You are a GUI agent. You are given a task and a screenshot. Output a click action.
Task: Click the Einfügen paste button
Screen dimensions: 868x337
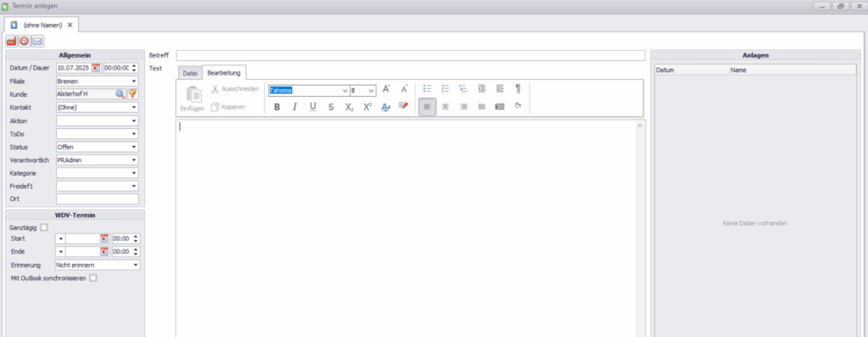pos(192,99)
